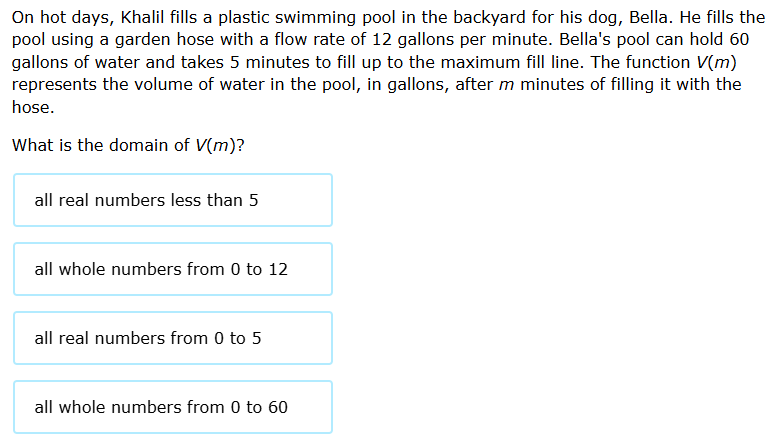Click the question 'What is the domain of V(m)?'
775x443 pixels.
128,145
